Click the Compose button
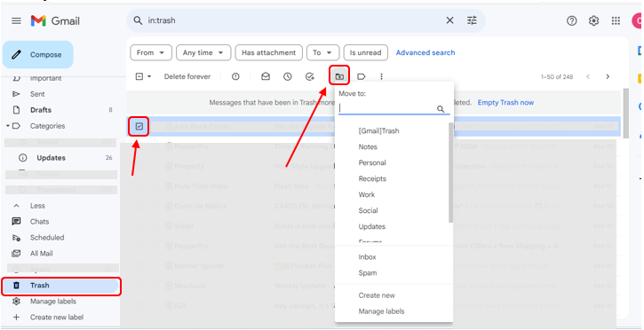The width and height of the screenshot is (644, 330). [38, 54]
